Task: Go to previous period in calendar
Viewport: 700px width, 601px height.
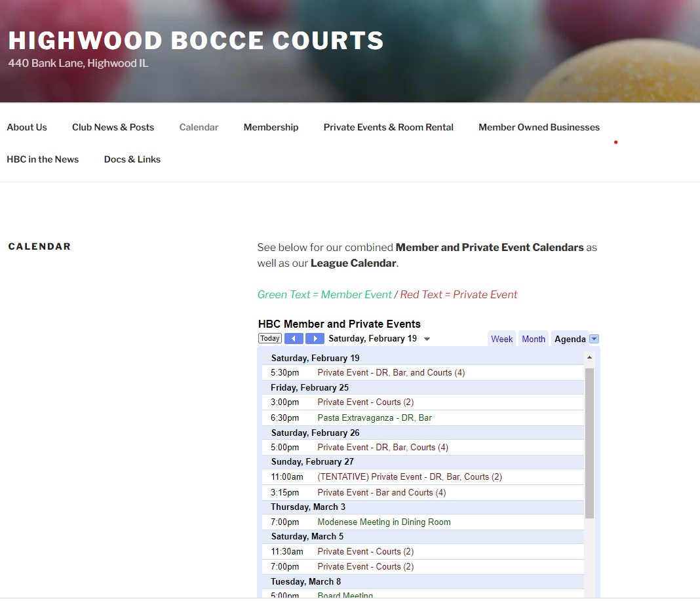Action: click(x=294, y=339)
